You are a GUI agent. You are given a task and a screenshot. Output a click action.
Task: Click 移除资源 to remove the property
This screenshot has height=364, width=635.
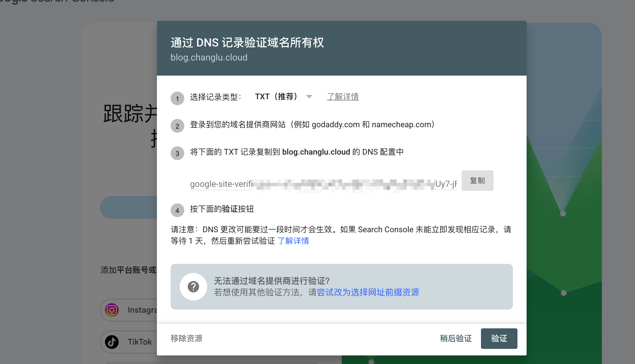pyautogui.click(x=187, y=338)
